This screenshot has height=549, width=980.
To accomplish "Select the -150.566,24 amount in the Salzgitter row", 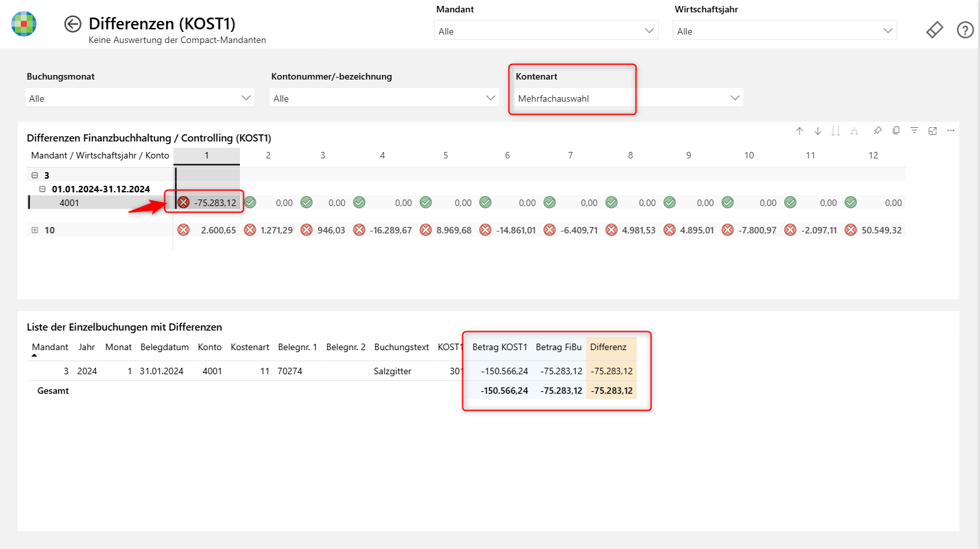I will tap(505, 371).
